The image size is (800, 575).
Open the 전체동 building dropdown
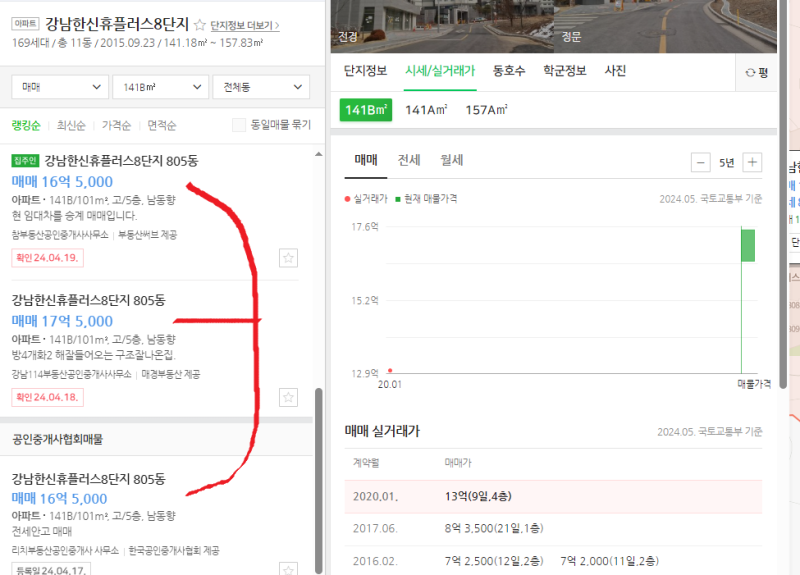click(261, 87)
